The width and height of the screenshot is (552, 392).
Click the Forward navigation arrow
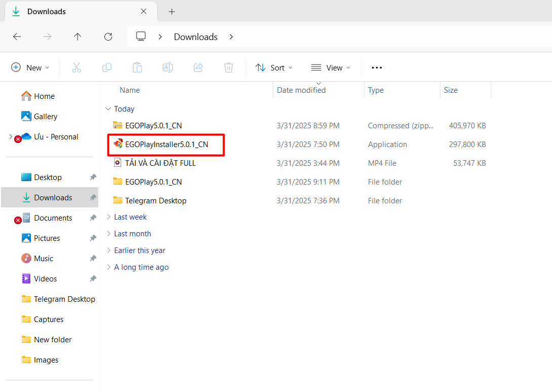pos(47,37)
